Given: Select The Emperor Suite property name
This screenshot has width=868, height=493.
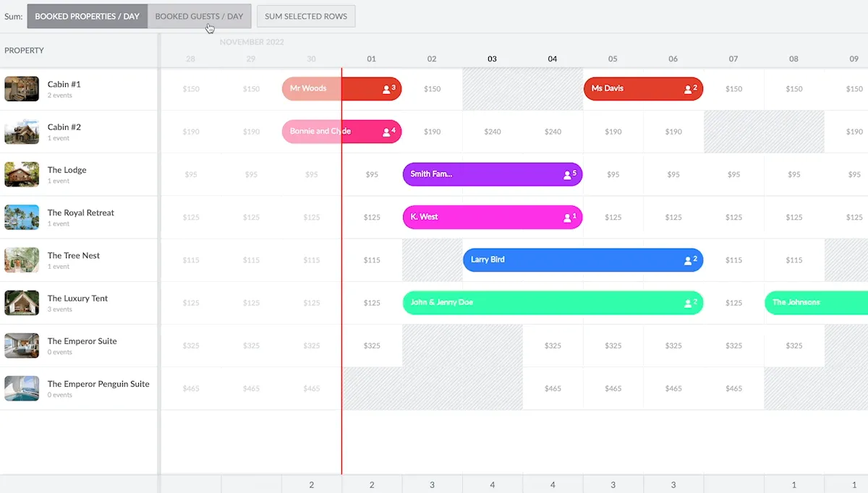Looking at the screenshot, I should pyautogui.click(x=82, y=341).
